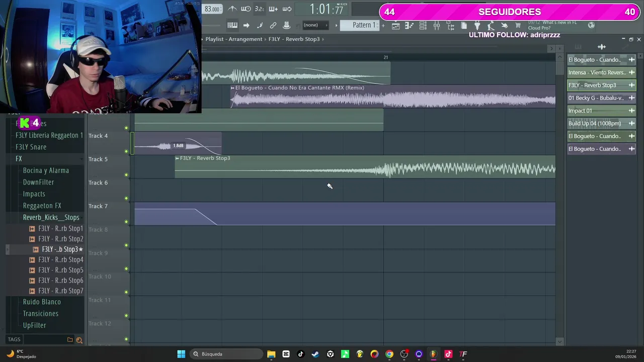Click the tempo field showing 83.000
The image size is (644, 362).
212,9
